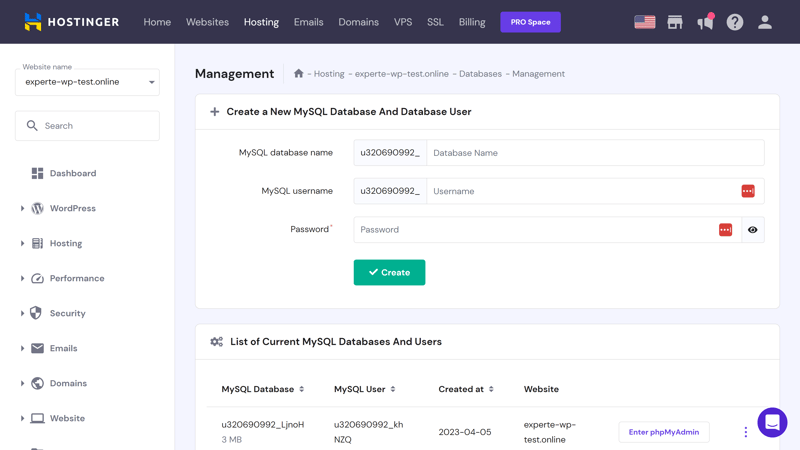Click the Management breadcrumb text

pos(538,74)
